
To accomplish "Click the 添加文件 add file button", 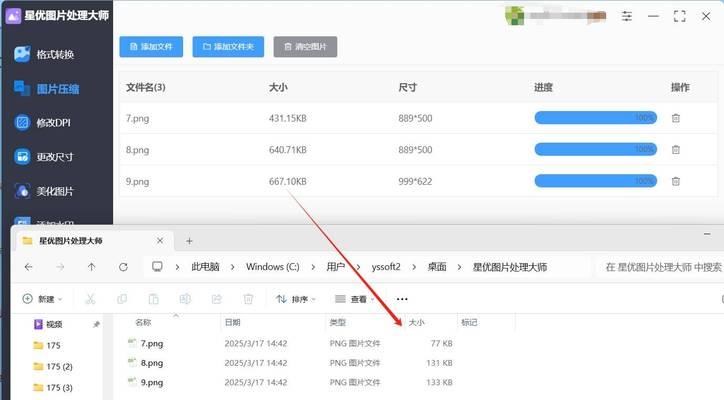I will (151, 47).
